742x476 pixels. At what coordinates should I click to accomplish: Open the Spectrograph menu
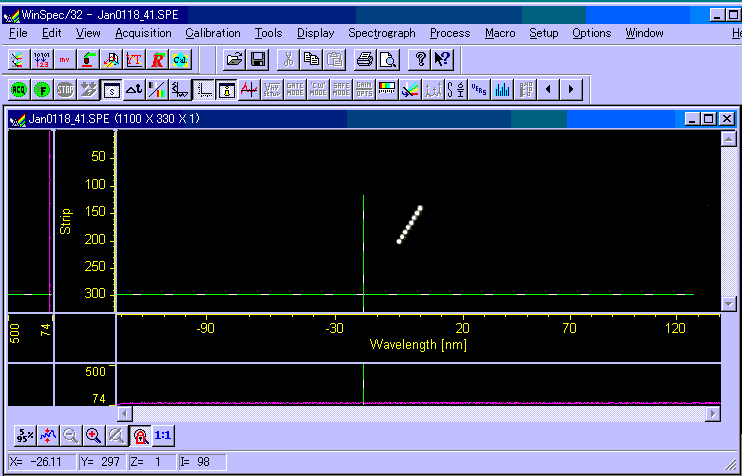coord(382,33)
